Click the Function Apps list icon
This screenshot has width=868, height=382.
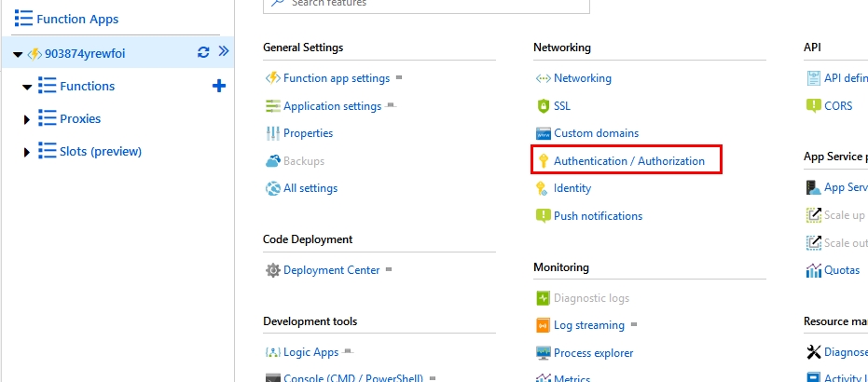pos(24,19)
